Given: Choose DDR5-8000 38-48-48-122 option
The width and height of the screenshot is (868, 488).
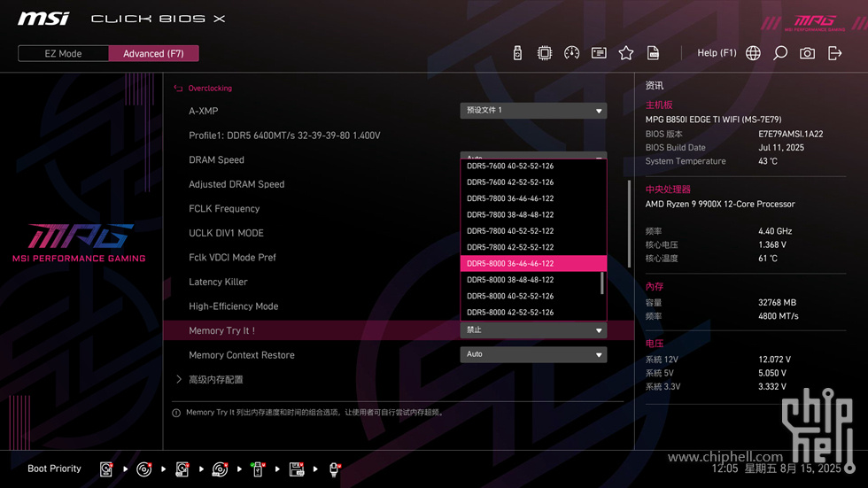Looking at the screenshot, I should pyautogui.click(x=533, y=280).
